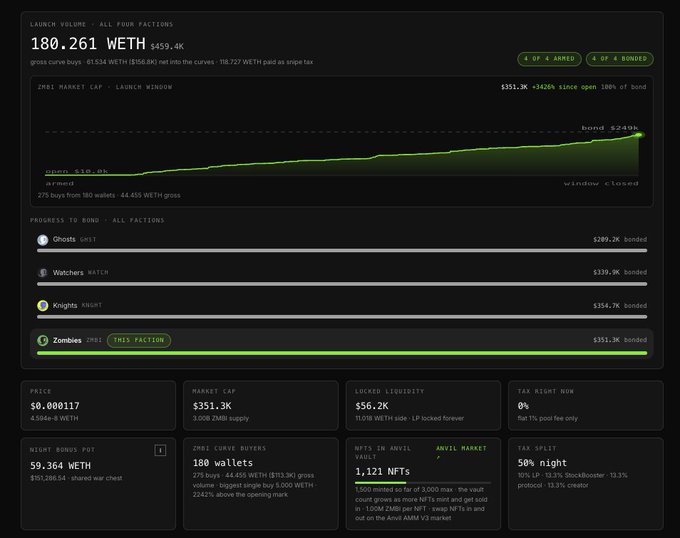Screen dimensions: 680x538
Task: Click the THIS FACTION badge
Action: pyautogui.click(x=139, y=340)
